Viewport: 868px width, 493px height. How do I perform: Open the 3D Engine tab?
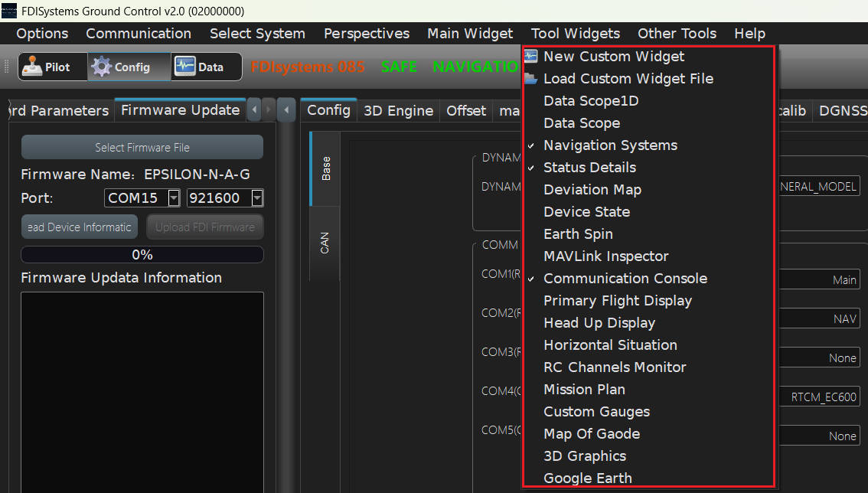tap(399, 111)
